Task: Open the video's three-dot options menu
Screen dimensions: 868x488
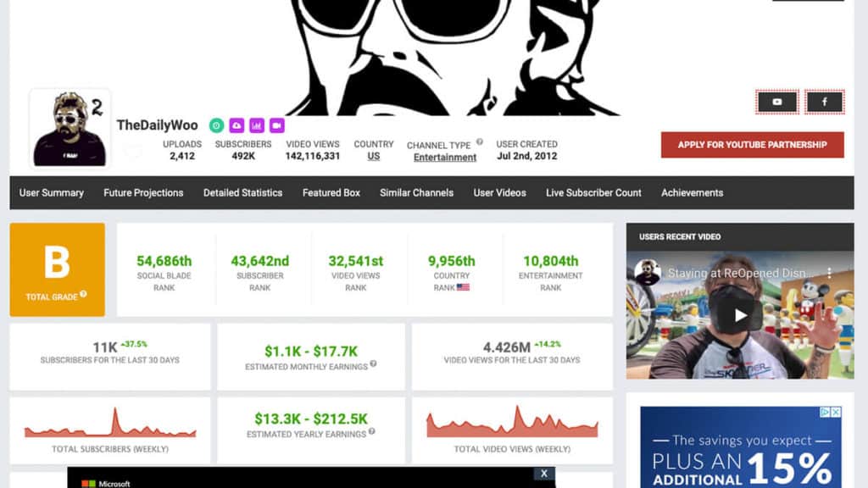Action: [830, 274]
